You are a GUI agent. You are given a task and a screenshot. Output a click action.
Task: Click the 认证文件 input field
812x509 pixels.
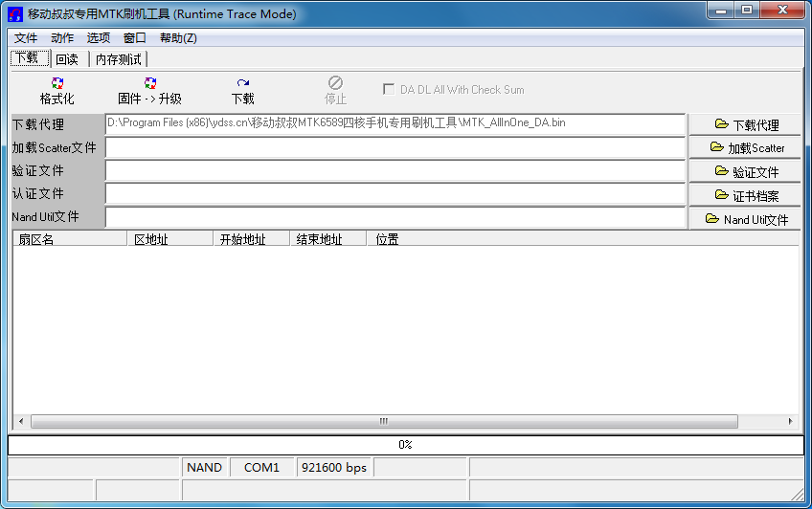coord(395,194)
